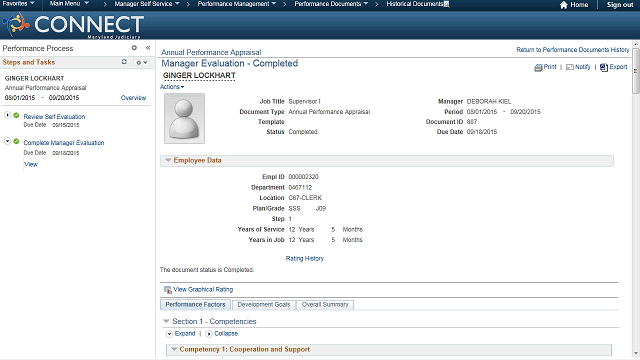640x360 pixels.
Task: Switch to Development Goals tab
Action: tap(264, 304)
